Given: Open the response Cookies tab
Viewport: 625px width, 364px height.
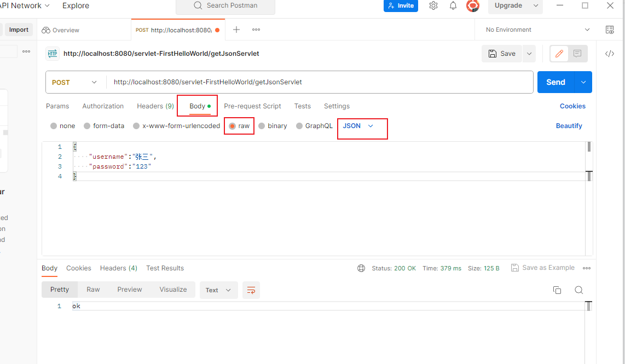Looking at the screenshot, I should click(78, 268).
